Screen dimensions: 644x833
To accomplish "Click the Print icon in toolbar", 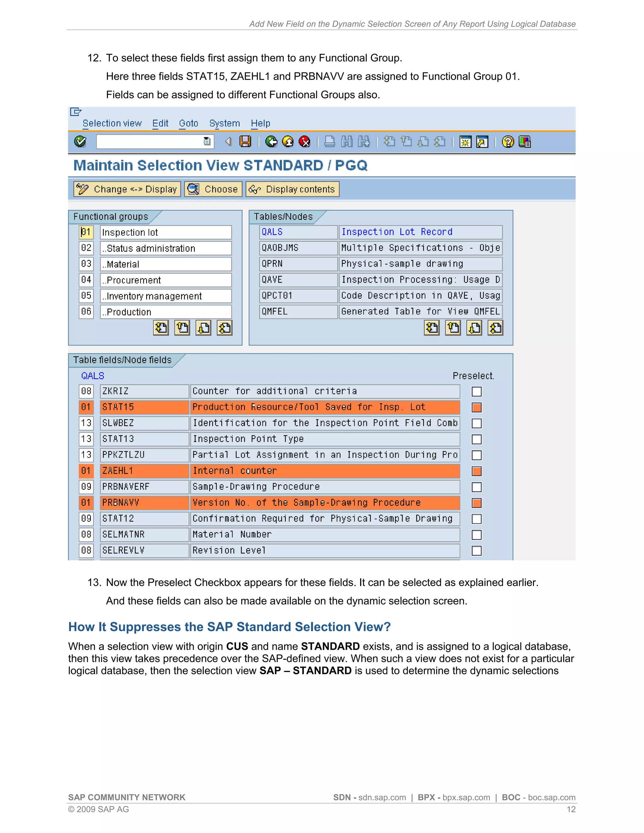I will [x=330, y=142].
